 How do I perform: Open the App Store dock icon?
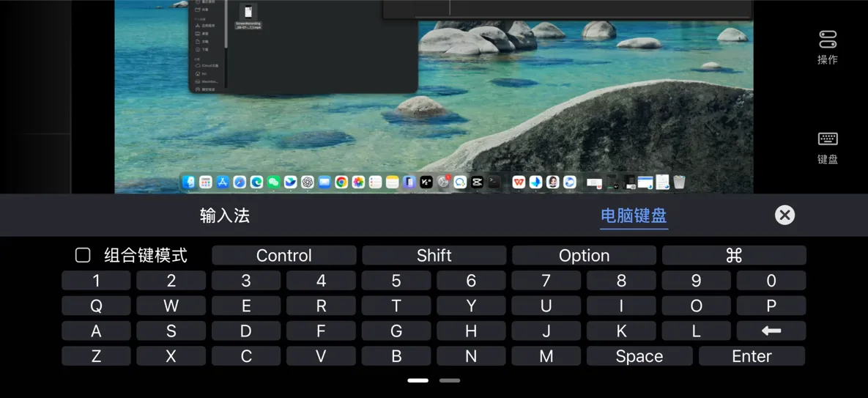pyautogui.click(x=223, y=182)
